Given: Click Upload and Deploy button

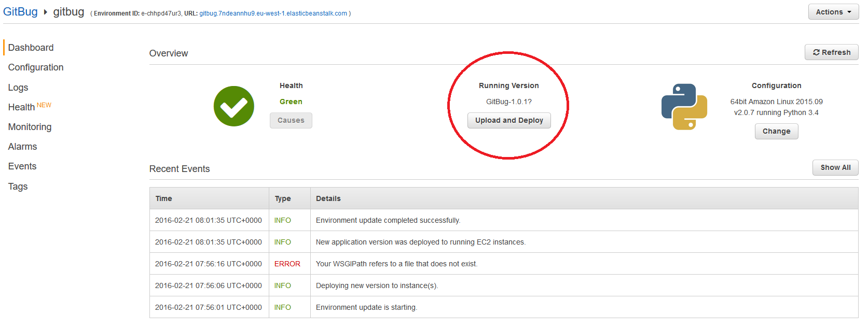Looking at the screenshot, I should pyautogui.click(x=509, y=120).
